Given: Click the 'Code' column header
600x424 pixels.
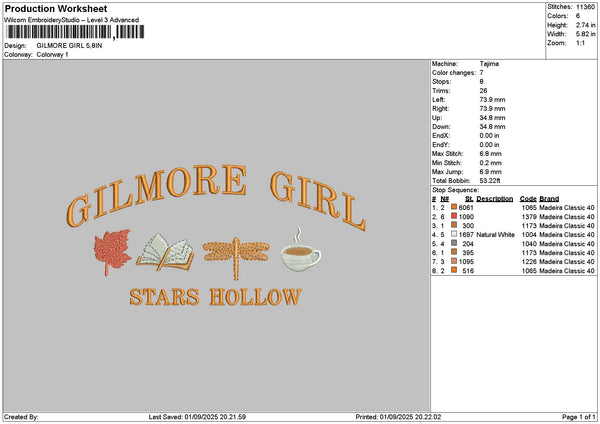Looking at the screenshot, I should (528, 199).
